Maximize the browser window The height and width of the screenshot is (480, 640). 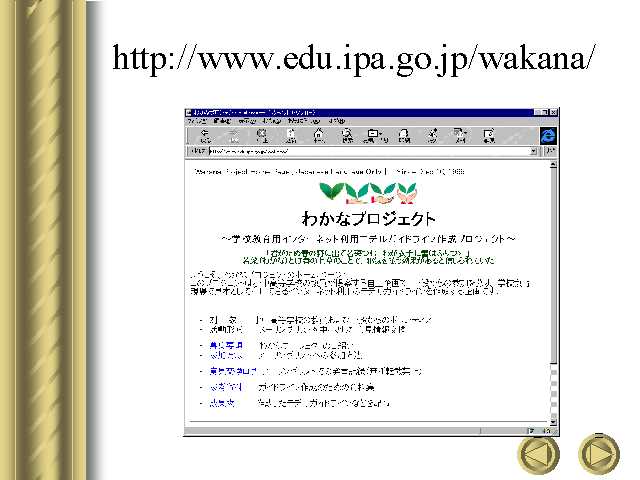[546, 112]
